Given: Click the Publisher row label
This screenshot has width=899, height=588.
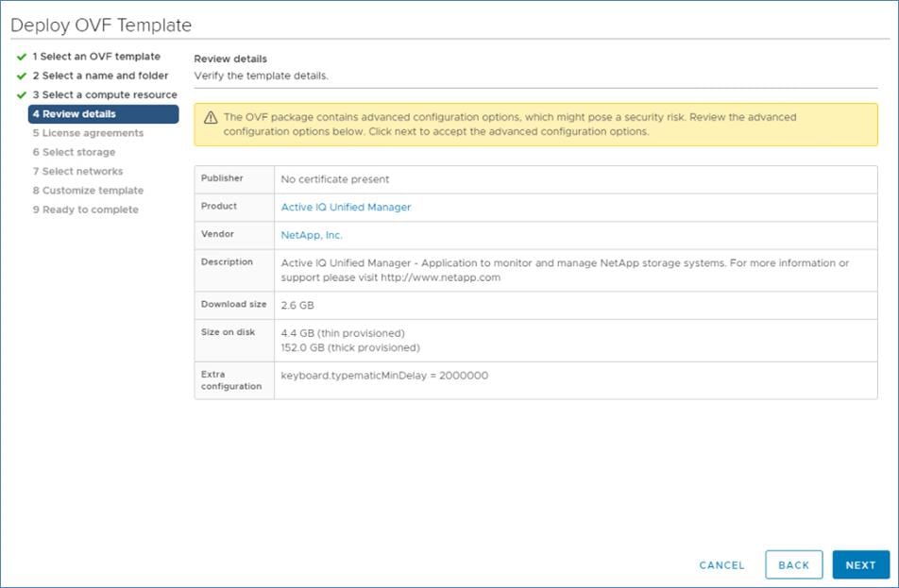Looking at the screenshot, I should coord(222,178).
